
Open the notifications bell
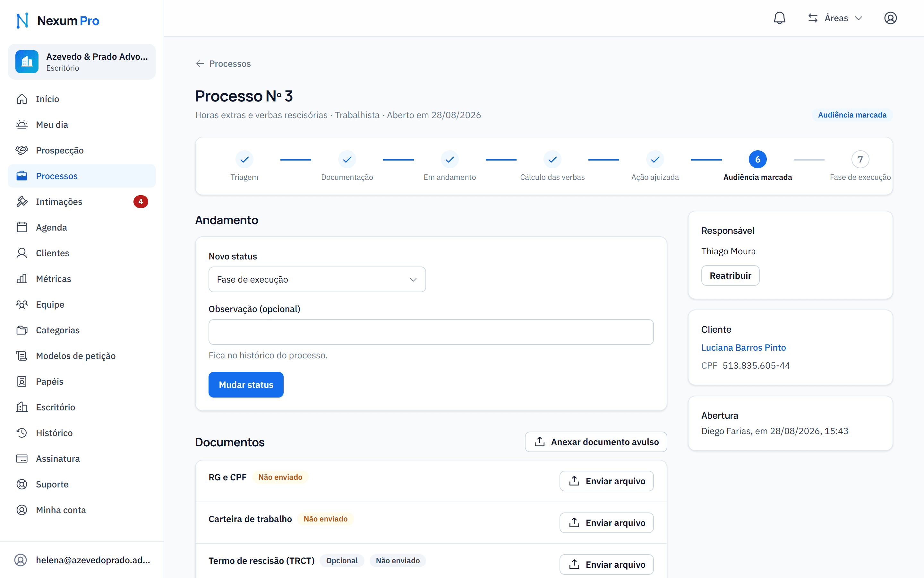coord(779,18)
